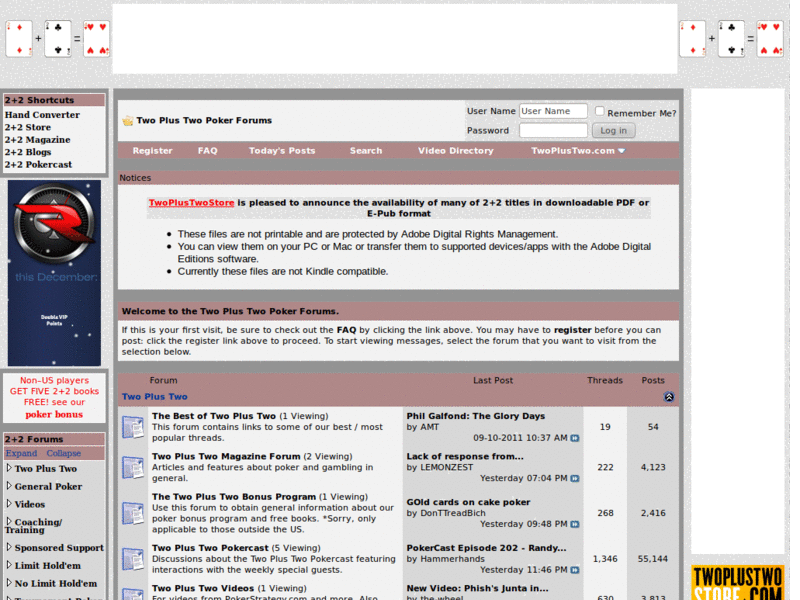Open Phil Galfond: The Glory Days thread

(x=476, y=416)
